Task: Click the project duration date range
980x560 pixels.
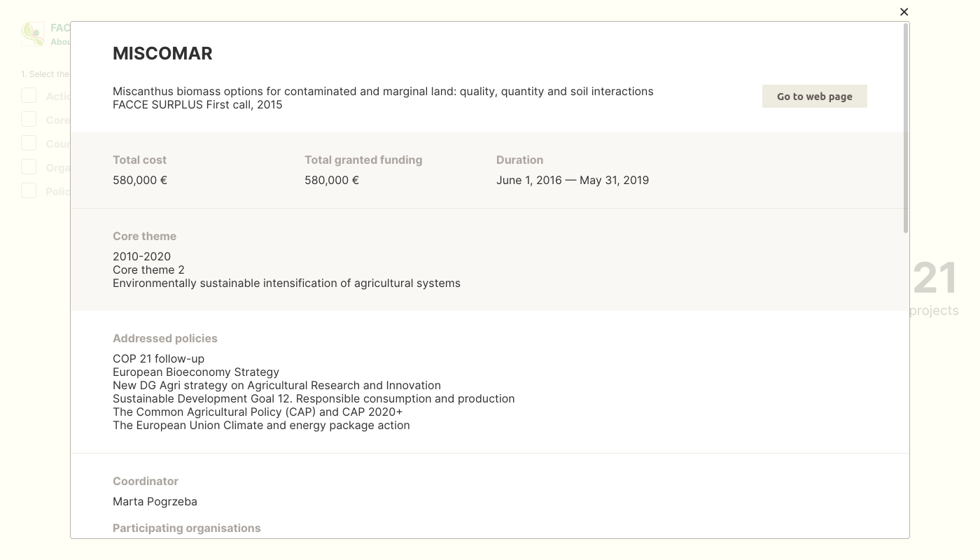Action: (x=572, y=181)
